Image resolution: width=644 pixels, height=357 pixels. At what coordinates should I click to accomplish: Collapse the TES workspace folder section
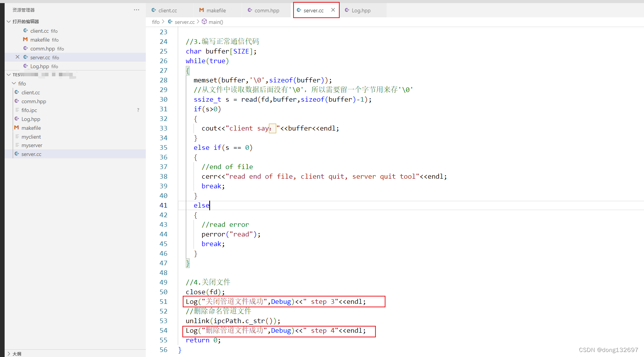click(x=8, y=75)
